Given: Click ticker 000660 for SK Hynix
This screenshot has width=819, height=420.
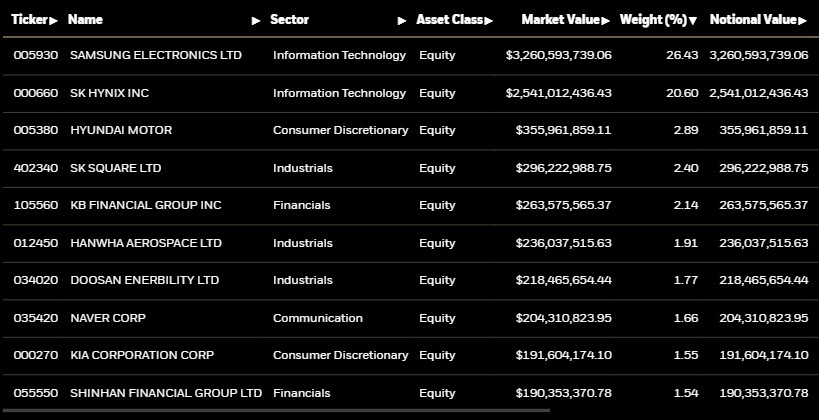Looking at the screenshot, I should (x=29, y=93).
